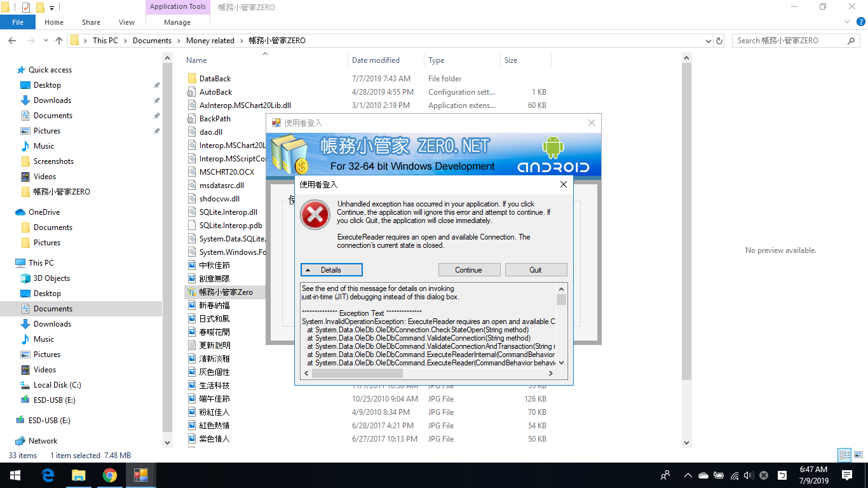Open the Manage ribbon tab

pos(177,22)
